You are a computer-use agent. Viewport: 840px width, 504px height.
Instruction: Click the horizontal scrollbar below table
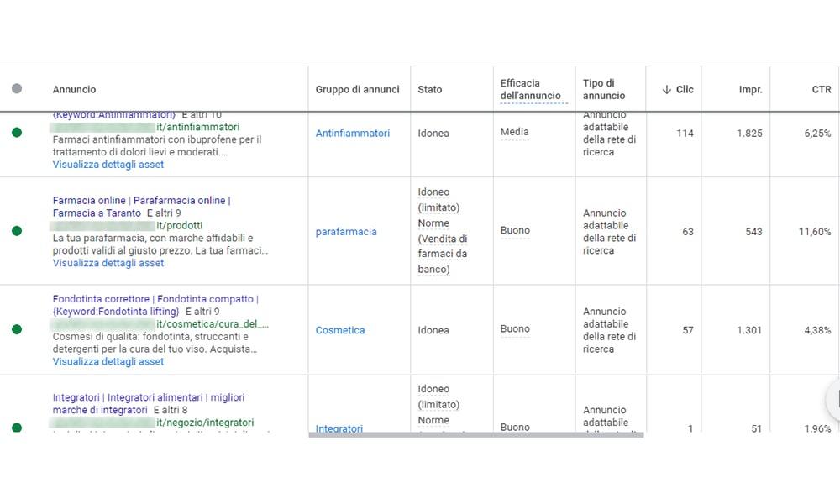click(x=476, y=435)
